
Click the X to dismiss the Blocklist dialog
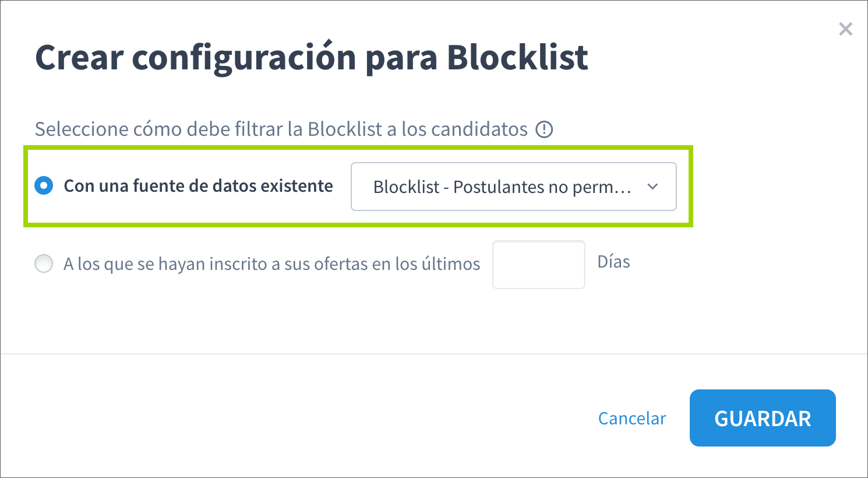(x=845, y=29)
